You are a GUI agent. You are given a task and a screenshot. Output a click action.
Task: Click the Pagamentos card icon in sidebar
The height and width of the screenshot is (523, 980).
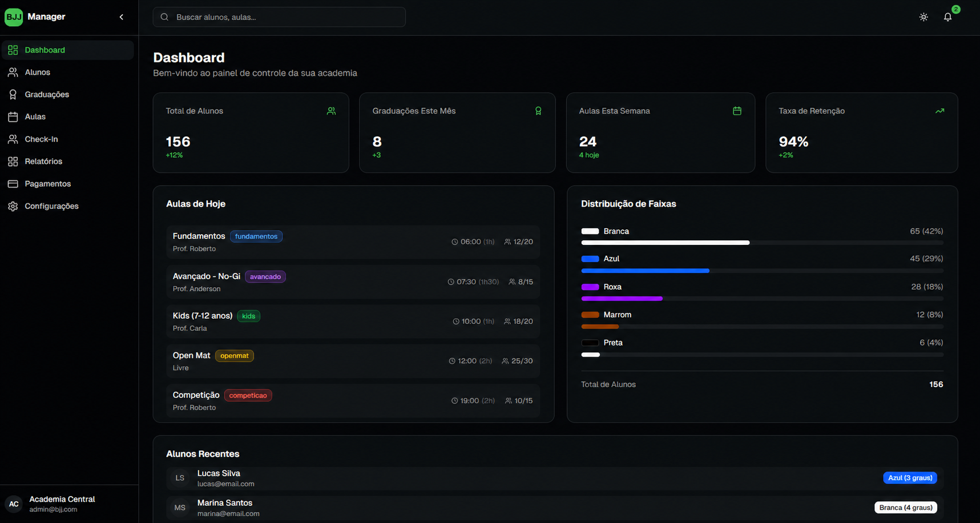13,184
